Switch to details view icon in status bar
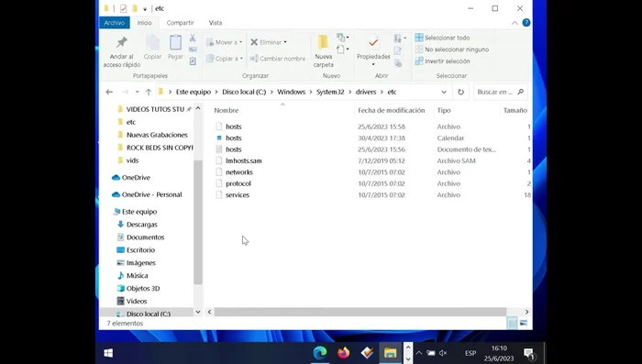Image resolution: width=642 pixels, height=364 pixels. (512, 324)
